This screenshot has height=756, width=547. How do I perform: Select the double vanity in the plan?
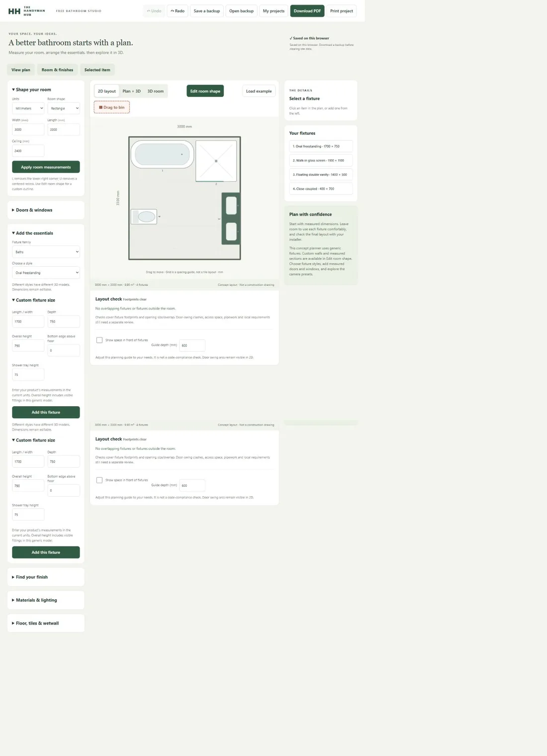coord(231,218)
